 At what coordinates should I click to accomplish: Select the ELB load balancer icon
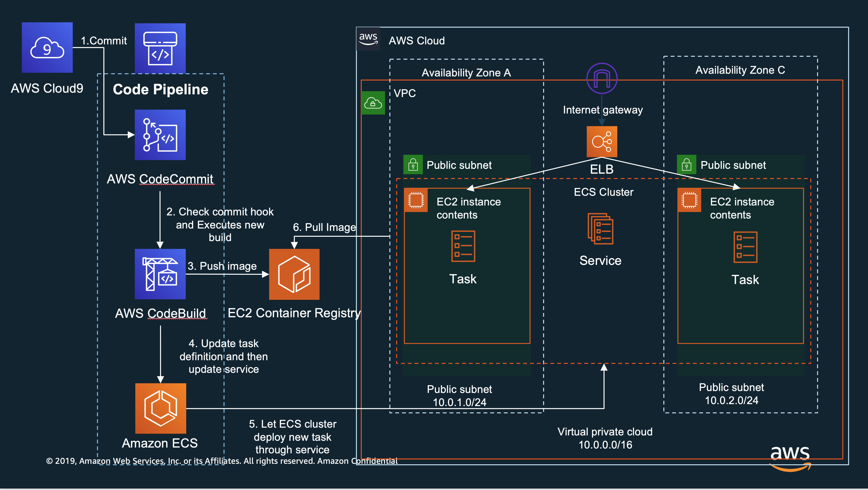602,142
